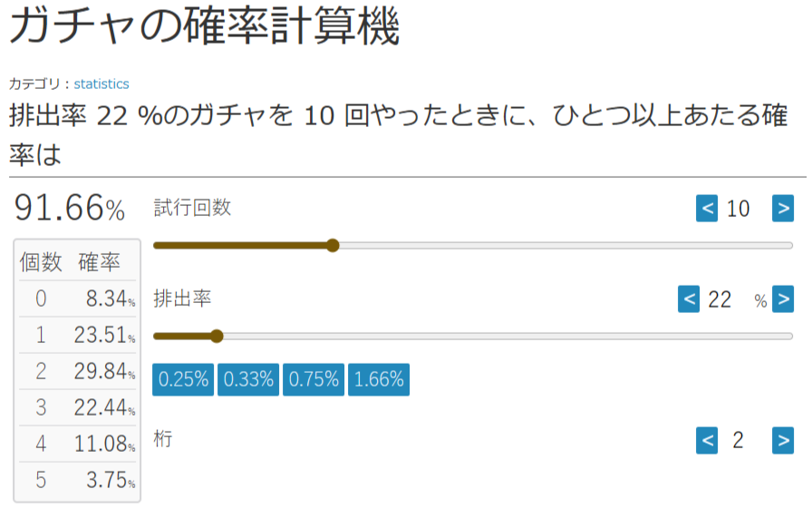Click the digits number field showing 2
The width and height of the screenshot is (812, 508).
coord(739,441)
